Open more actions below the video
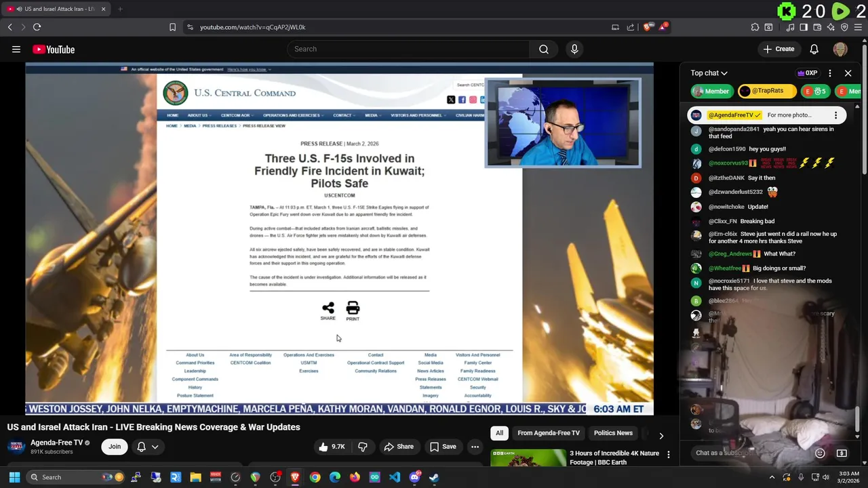The image size is (868, 488). [475, 447]
